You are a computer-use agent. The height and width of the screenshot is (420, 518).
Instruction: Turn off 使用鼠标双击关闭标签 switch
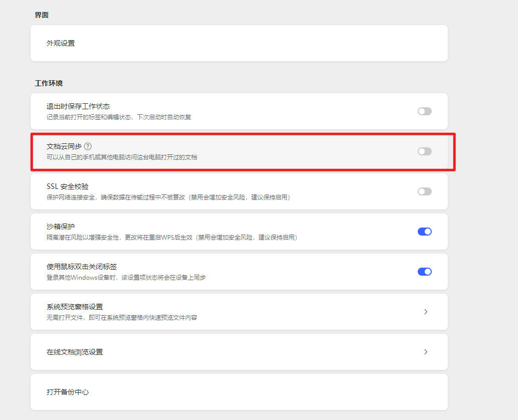(424, 272)
